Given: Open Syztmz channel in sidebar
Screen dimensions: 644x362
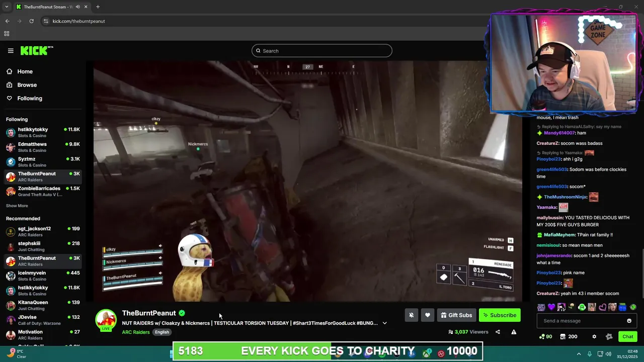Looking at the screenshot, I should (43, 161).
